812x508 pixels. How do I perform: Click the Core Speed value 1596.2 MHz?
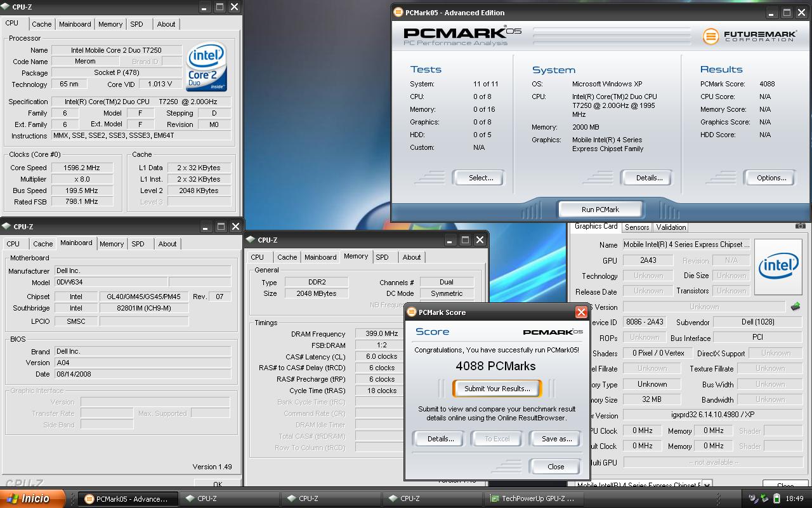pos(82,168)
